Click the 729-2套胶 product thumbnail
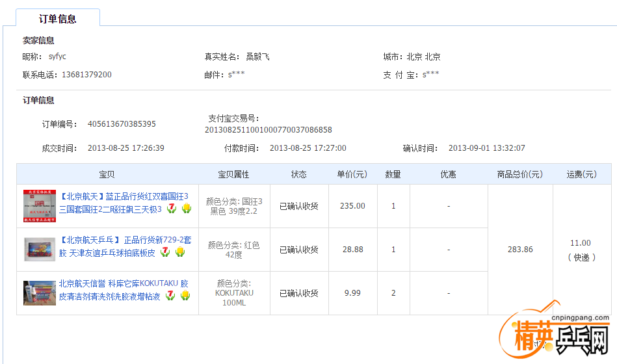617x364 pixels. pos(40,249)
